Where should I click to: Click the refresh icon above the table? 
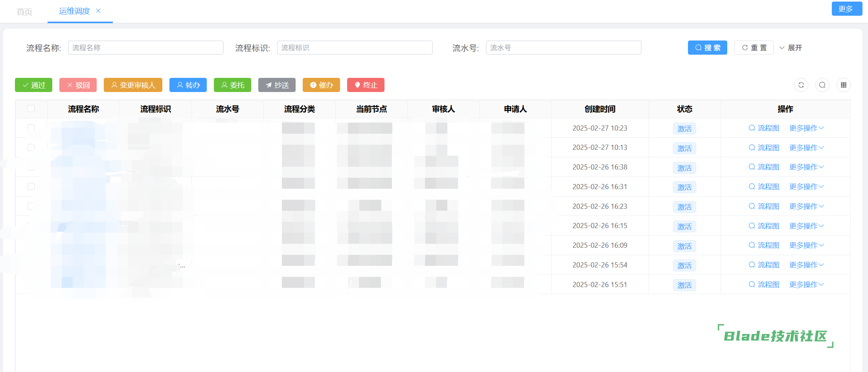pos(801,85)
